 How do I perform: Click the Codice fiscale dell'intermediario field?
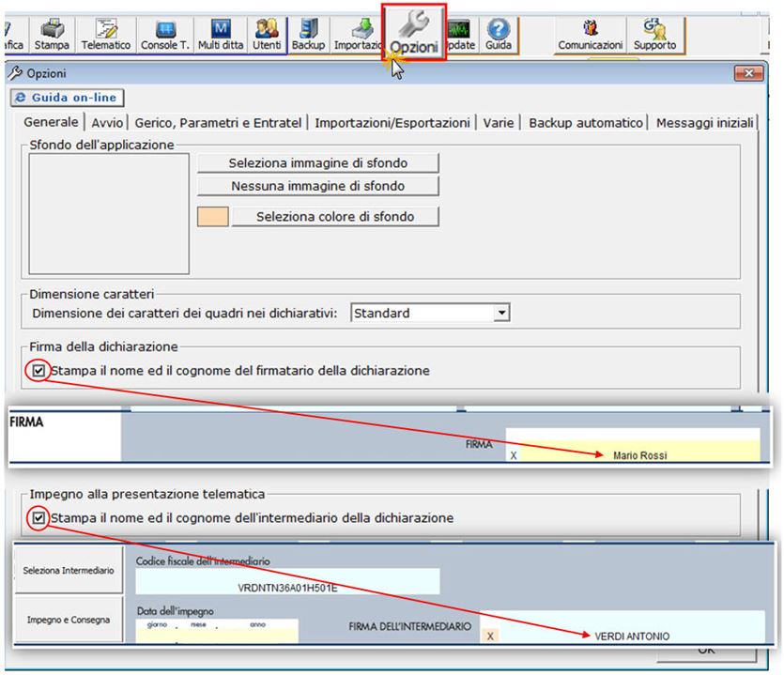(287, 582)
